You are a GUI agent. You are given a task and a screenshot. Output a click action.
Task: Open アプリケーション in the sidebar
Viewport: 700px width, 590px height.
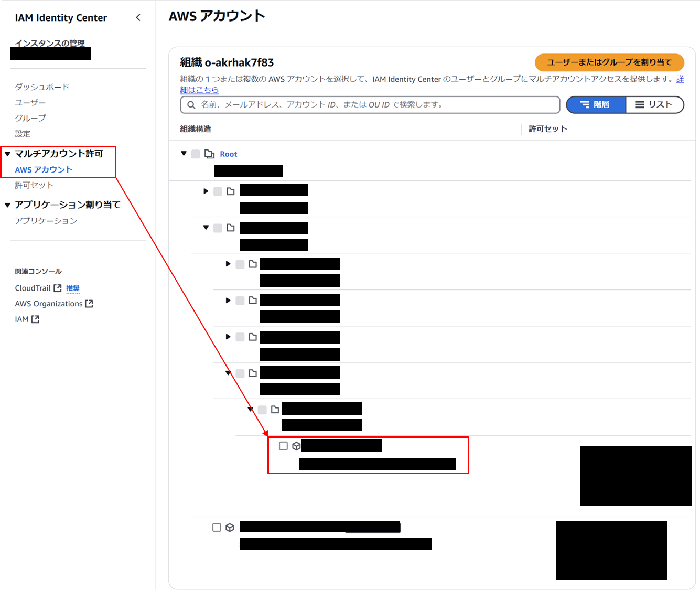point(46,221)
